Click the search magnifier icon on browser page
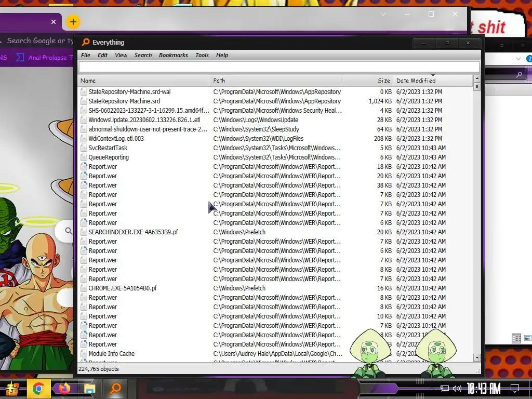This screenshot has width=532, height=399. tap(69, 231)
